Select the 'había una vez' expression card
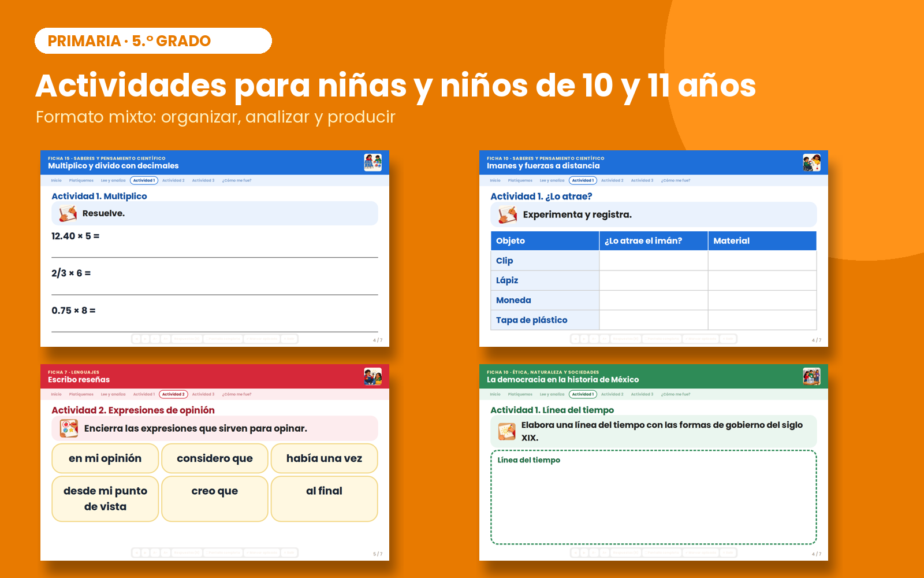Viewport: 924px width, 578px height. (x=324, y=458)
